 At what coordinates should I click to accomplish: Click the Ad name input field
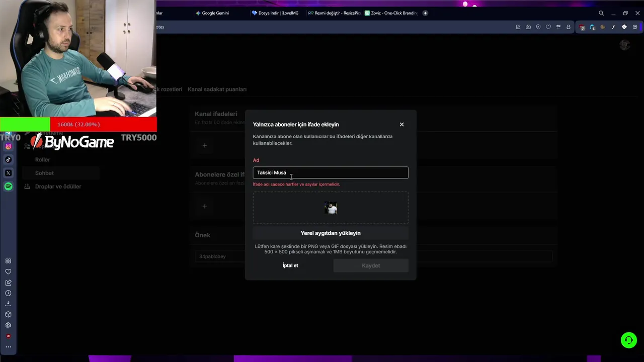coord(331,172)
